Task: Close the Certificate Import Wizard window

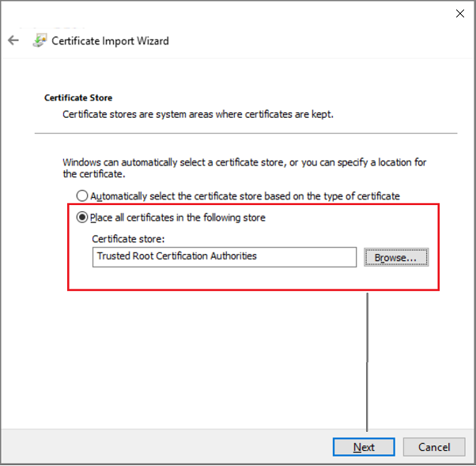Action: tap(459, 13)
